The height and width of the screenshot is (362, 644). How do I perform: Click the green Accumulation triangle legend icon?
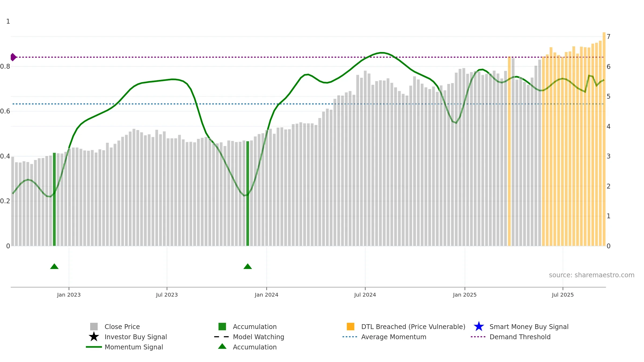222,346
